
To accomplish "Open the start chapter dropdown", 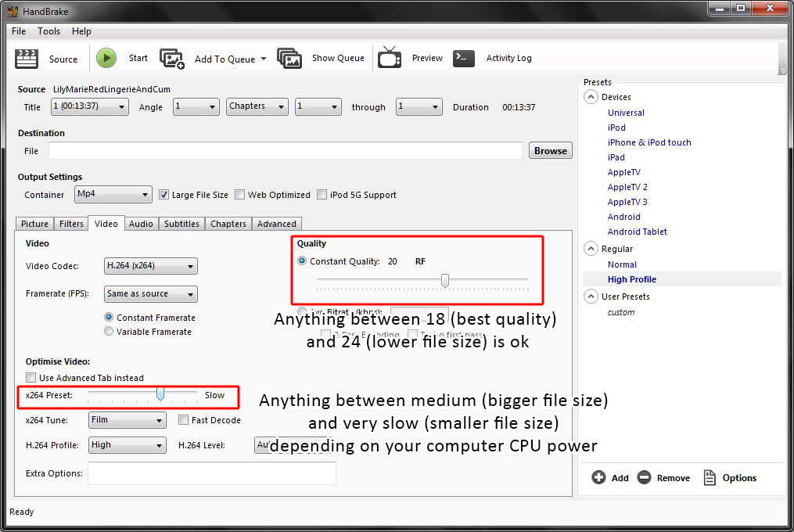I will (318, 107).
